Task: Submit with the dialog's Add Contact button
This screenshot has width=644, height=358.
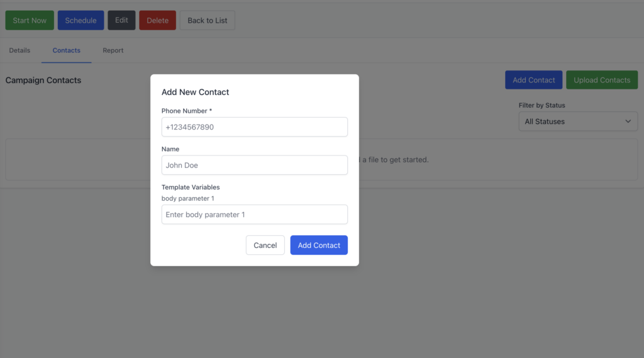Action: coord(319,245)
